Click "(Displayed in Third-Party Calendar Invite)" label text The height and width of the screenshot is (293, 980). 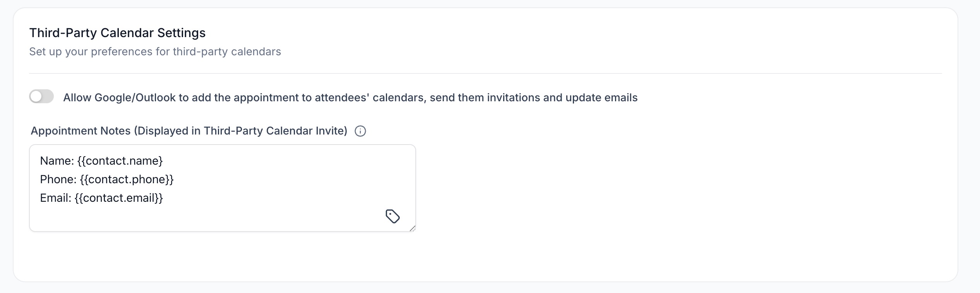tap(241, 131)
